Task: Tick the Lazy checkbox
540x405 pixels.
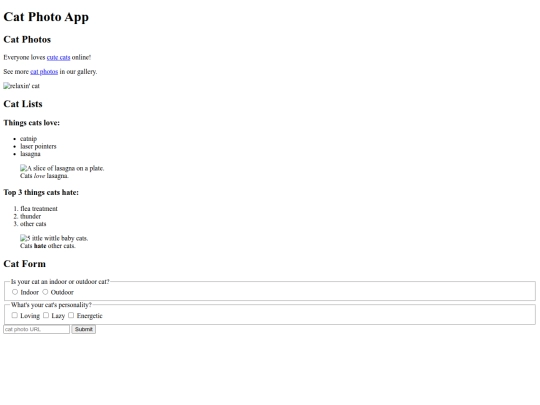Action: click(46, 315)
